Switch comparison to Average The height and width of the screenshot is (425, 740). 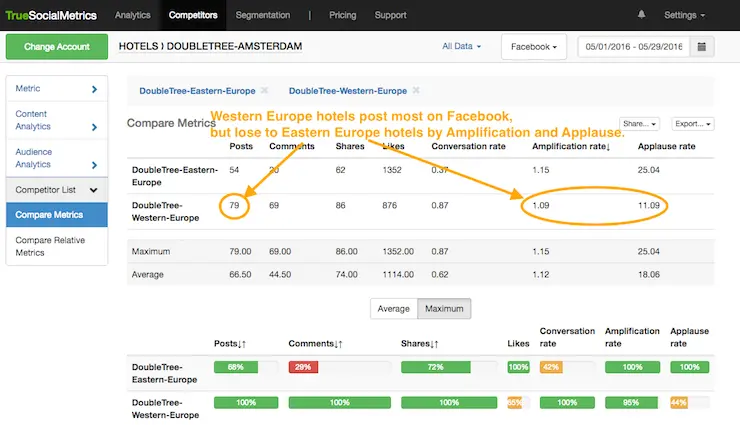point(393,309)
